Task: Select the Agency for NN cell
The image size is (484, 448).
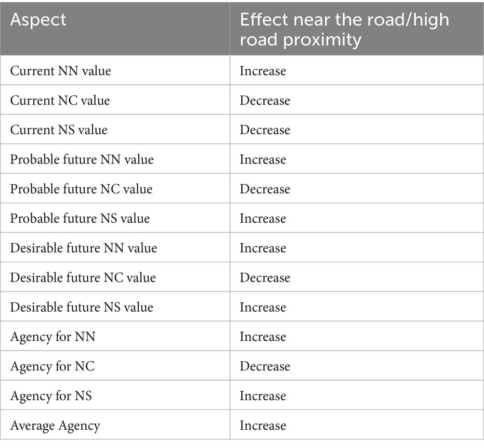Action: pos(53,336)
